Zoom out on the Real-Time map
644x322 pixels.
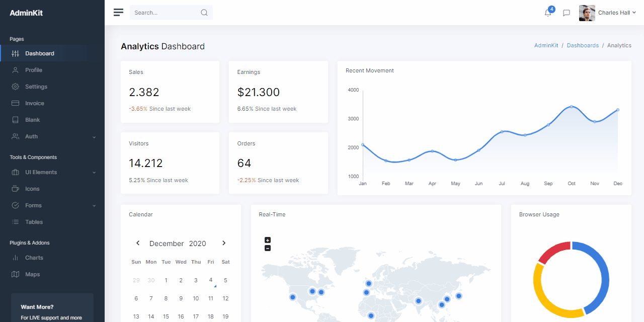point(268,248)
